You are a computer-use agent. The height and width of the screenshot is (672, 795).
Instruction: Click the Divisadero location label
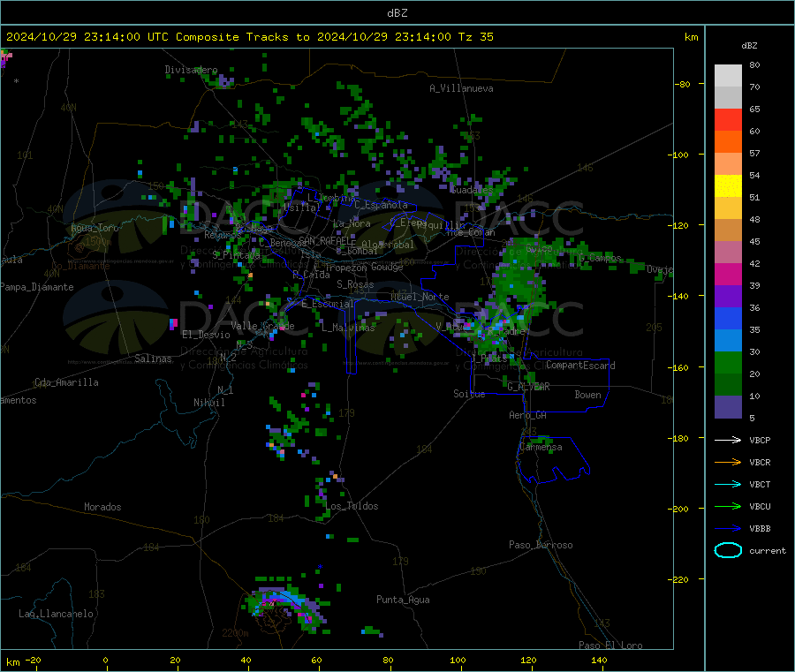(x=191, y=70)
